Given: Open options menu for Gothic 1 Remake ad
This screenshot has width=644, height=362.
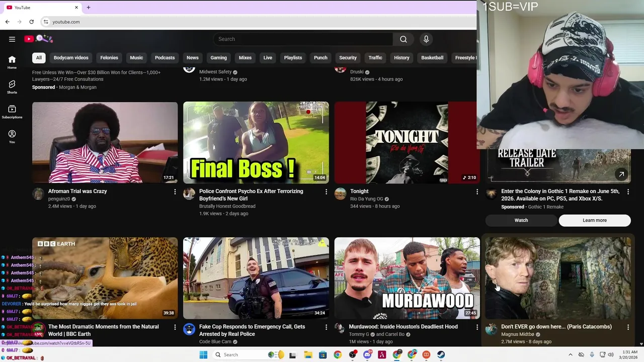Looking at the screenshot, I should 628,192.
